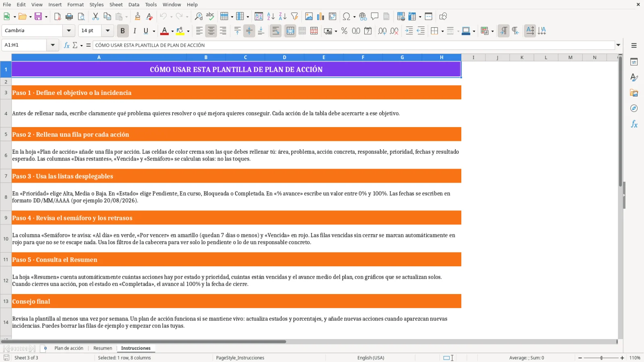The image size is (644, 362).
Task: Open background color dropdown arrow
Action: 188,31
